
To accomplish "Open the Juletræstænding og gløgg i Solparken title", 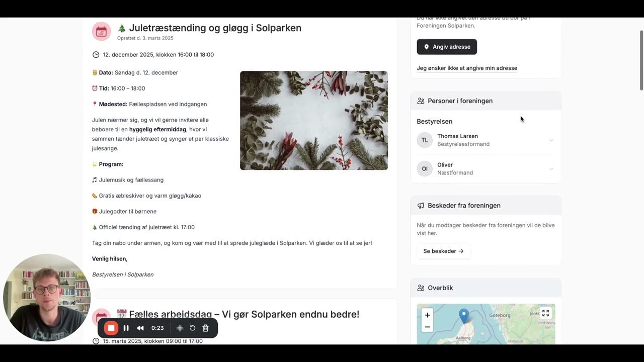I will [209, 28].
